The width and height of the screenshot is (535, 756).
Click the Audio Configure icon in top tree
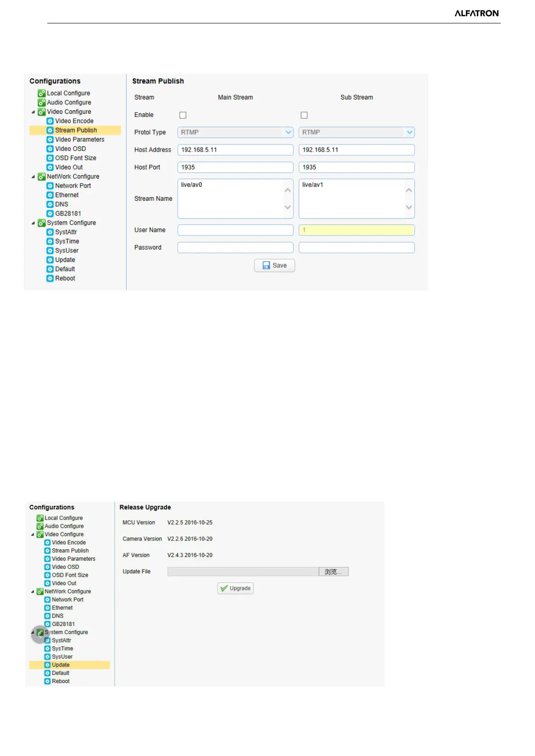41,103
